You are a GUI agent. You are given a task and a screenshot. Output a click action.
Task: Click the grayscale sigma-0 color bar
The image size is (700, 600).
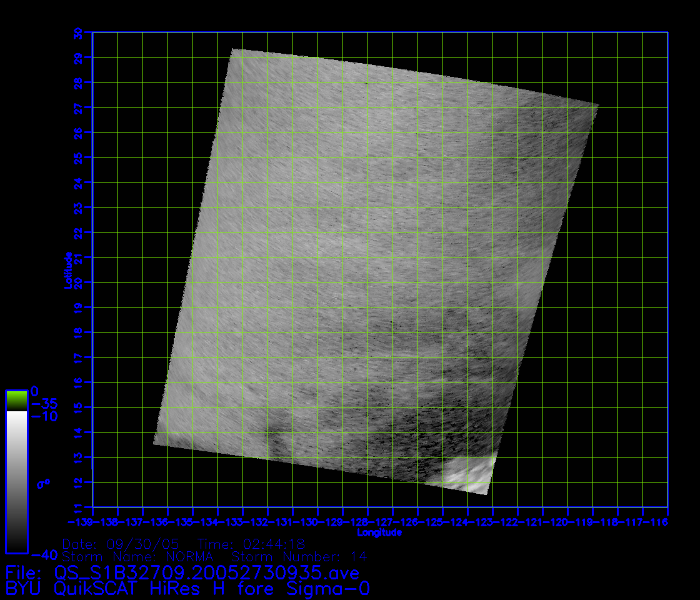point(16,481)
